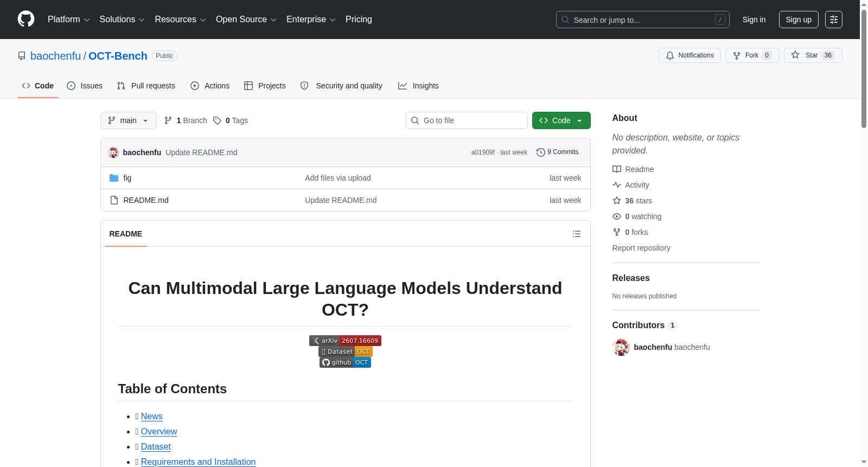
Task: Expand the Enterprise menu
Action: pyautogui.click(x=311, y=20)
